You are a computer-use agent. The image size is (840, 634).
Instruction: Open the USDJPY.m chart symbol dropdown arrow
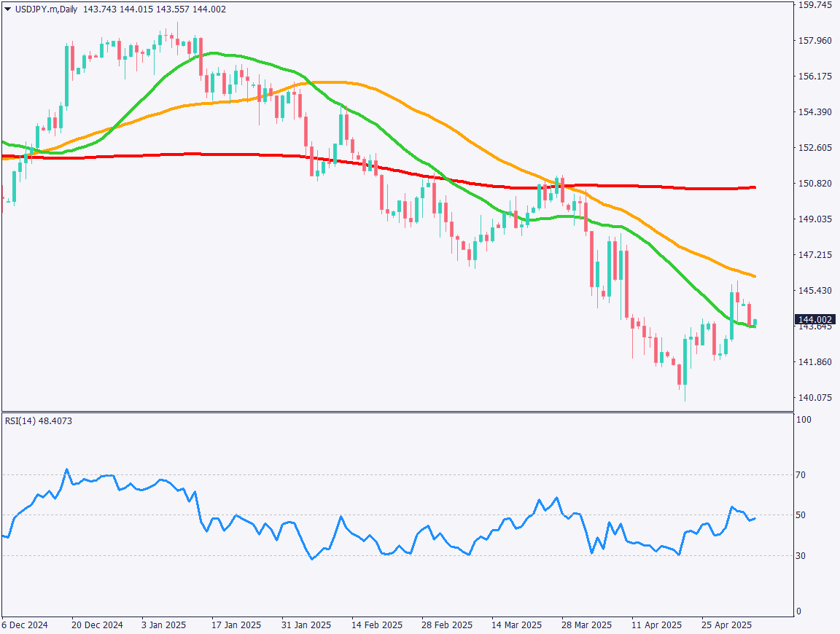(x=7, y=7)
